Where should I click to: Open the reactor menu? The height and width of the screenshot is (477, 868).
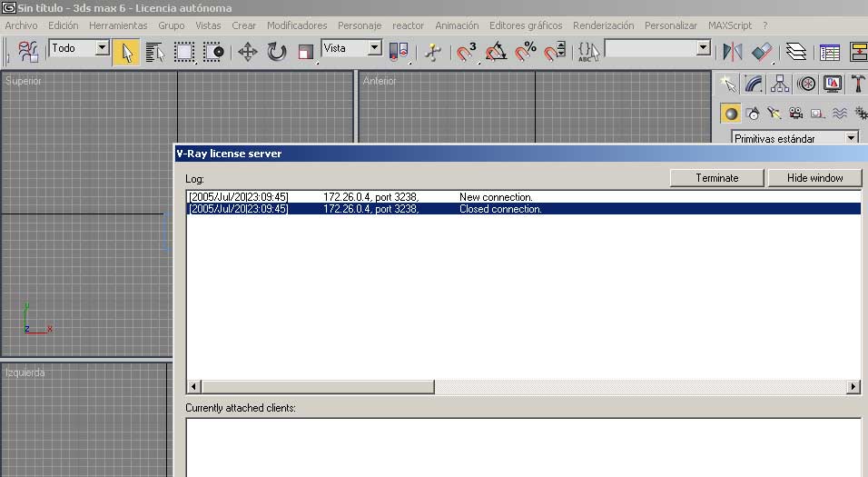[x=408, y=25]
